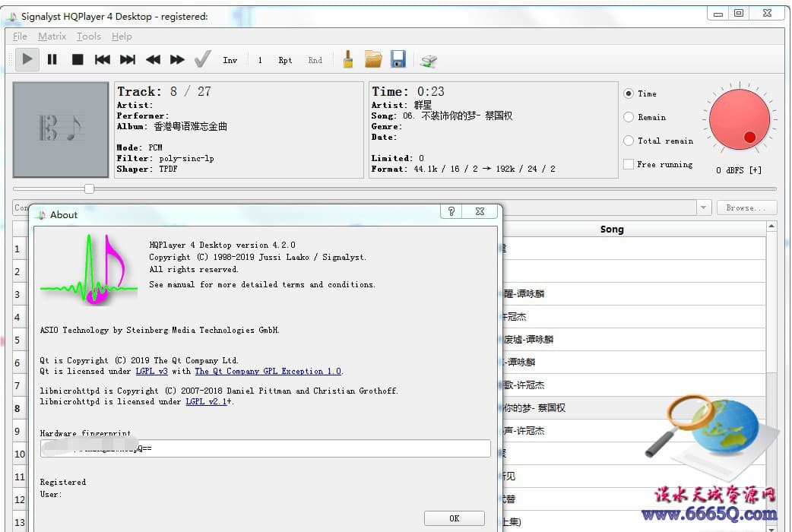Viewport: 792px width, 532px height.
Task: Click the 0 dBFS [+] volume label
Action: pyautogui.click(x=739, y=170)
